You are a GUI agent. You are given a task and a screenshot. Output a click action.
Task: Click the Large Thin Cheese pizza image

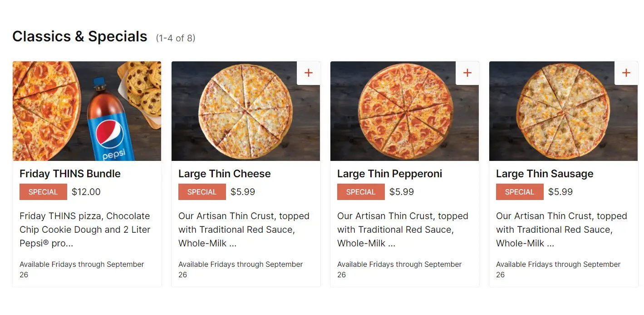[246, 111]
